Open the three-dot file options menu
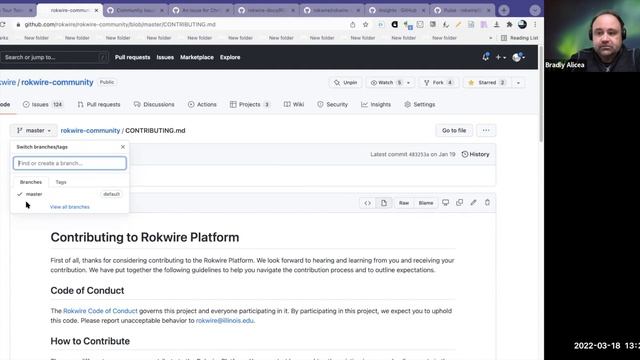Image resolution: width=640 pixels, height=360 pixels. click(486, 131)
